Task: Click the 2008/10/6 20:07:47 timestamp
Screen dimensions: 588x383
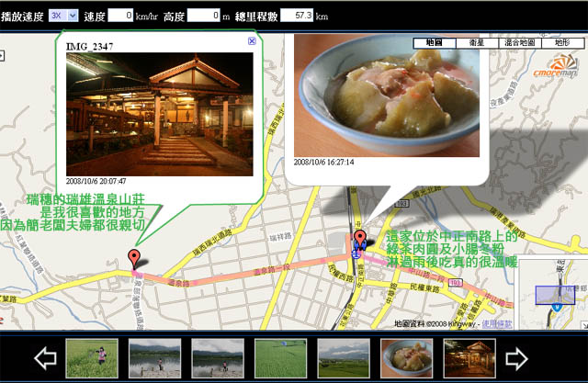Action: (x=96, y=181)
